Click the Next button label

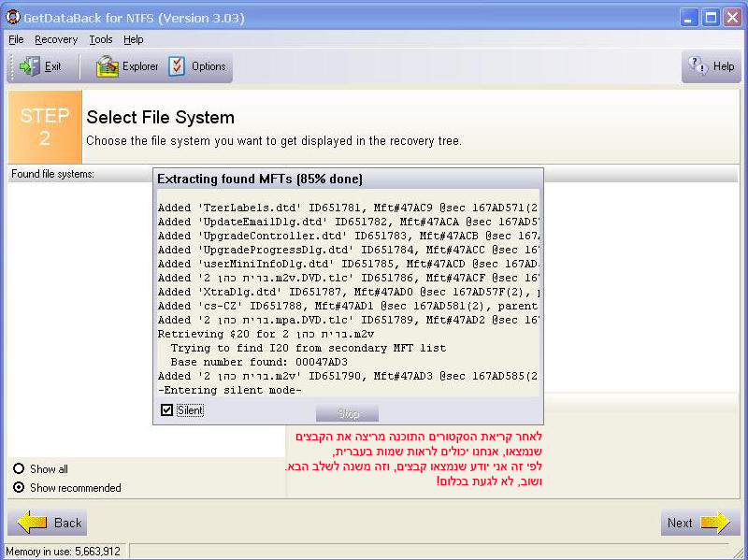pyautogui.click(x=680, y=523)
